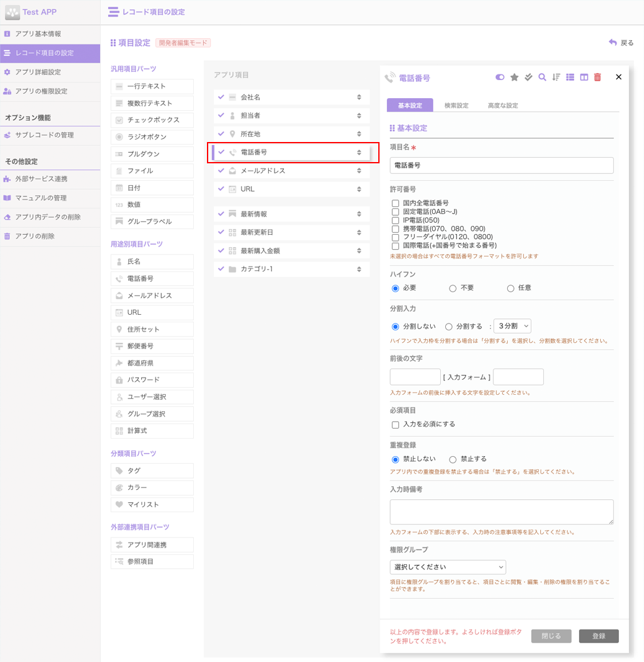Screen dimensions: 644x662
Task: Add the 氏名 part
Action: 153,262
